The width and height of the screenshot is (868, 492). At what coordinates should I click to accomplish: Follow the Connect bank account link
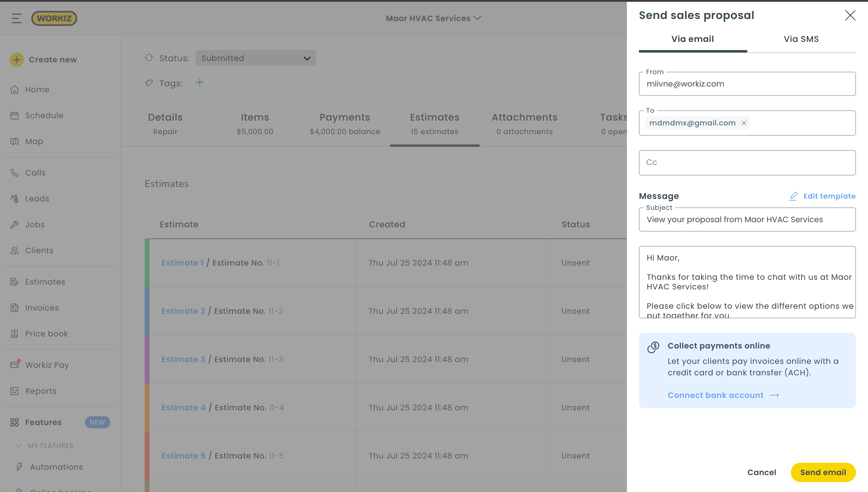click(723, 395)
